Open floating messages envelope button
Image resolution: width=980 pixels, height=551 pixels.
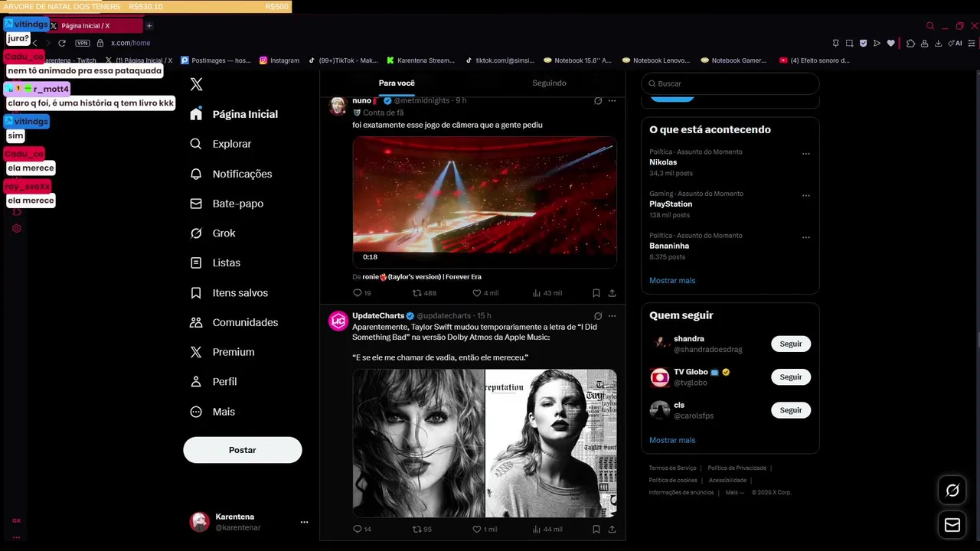tap(952, 525)
